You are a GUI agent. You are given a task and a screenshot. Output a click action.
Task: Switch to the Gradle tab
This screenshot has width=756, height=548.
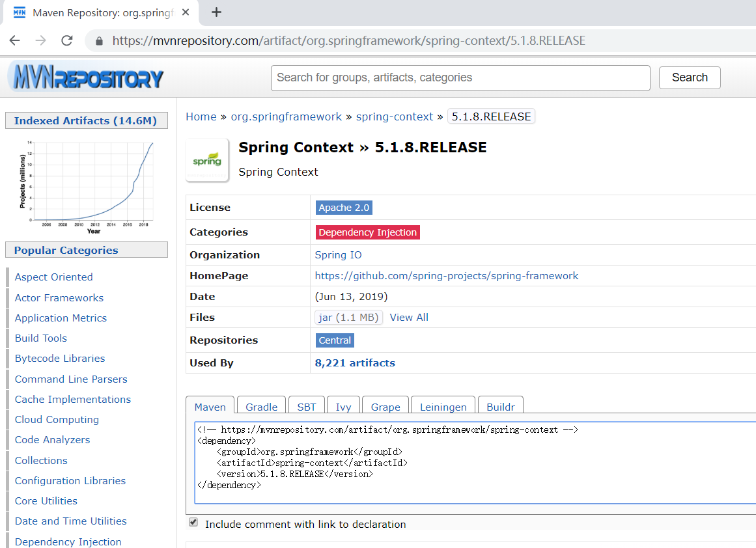point(261,406)
